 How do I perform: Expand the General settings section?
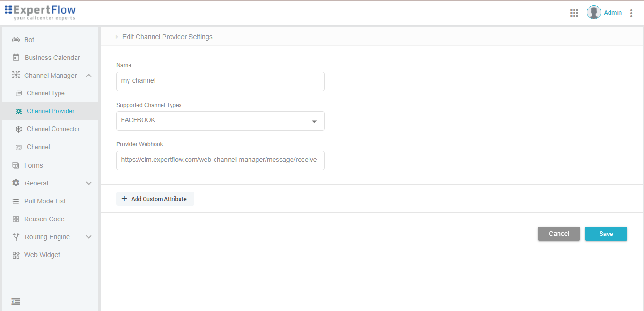click(89, 183)
